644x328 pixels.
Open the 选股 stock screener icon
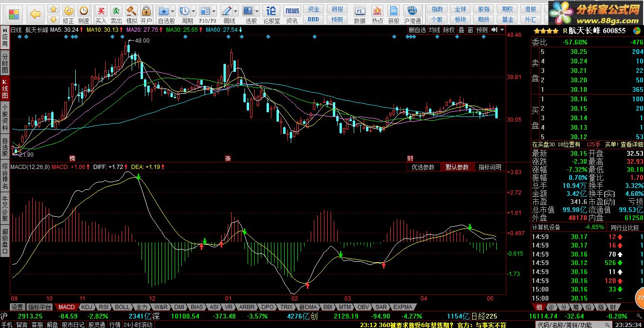pyautogui.click(x=249, y=14)
